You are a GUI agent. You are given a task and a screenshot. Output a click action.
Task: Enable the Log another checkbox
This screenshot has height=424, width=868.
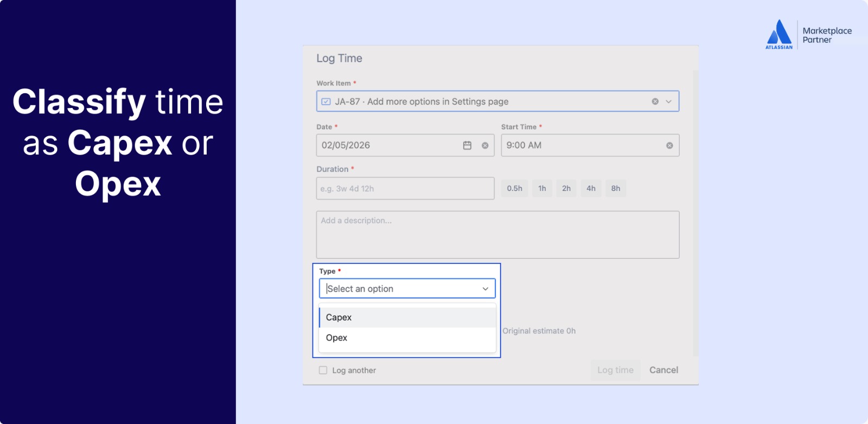tap(323, 370)
